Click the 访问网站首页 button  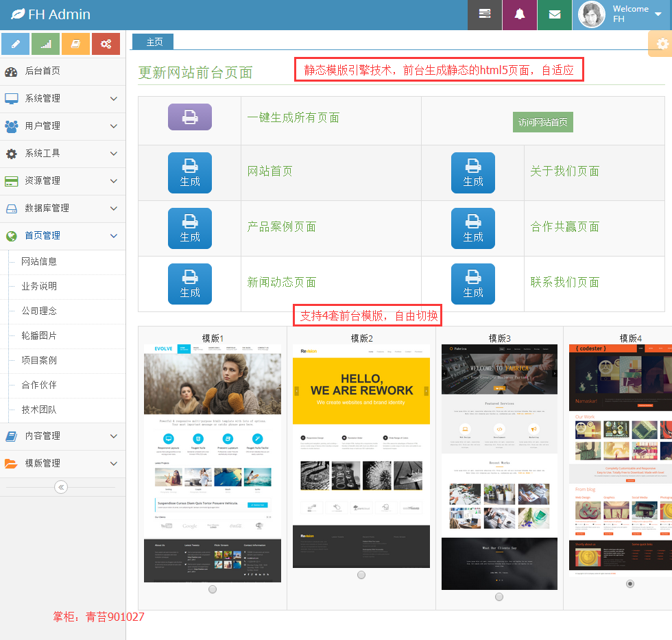(x=542, y=122)
